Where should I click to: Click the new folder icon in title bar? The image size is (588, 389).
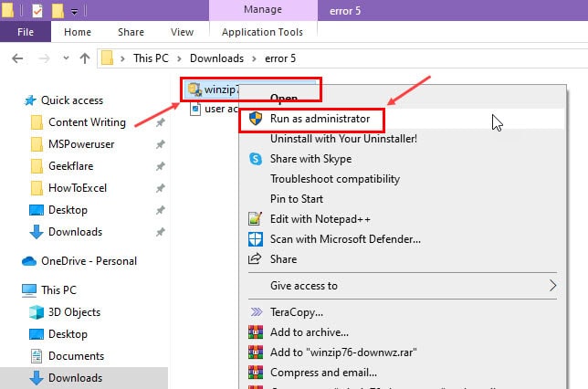(58, 11)
